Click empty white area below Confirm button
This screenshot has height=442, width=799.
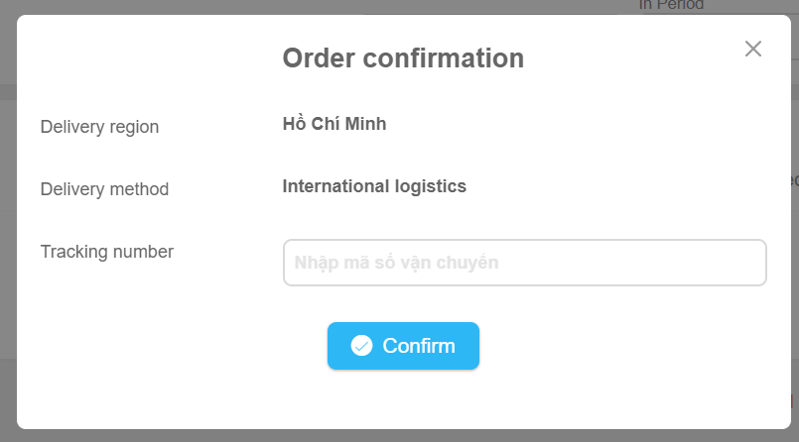click(x=403, y=400)
